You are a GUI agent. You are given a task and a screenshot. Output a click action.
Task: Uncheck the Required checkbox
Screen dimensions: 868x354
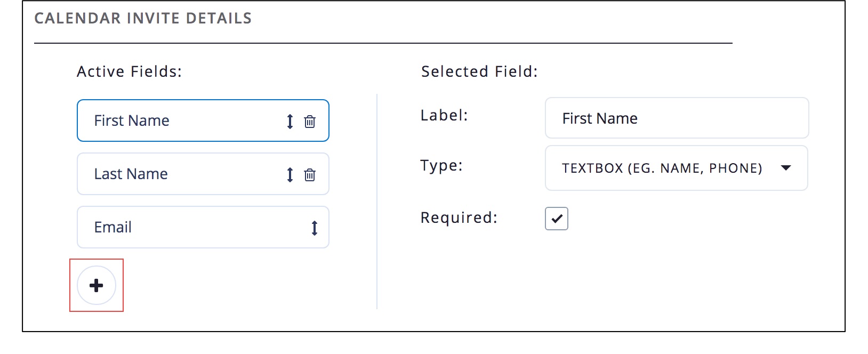point(557,219)
